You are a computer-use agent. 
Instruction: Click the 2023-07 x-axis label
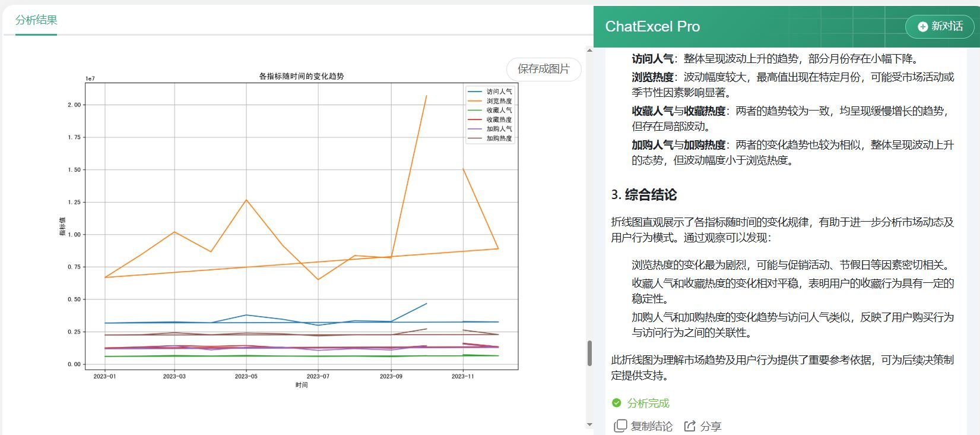pos(318,376)
